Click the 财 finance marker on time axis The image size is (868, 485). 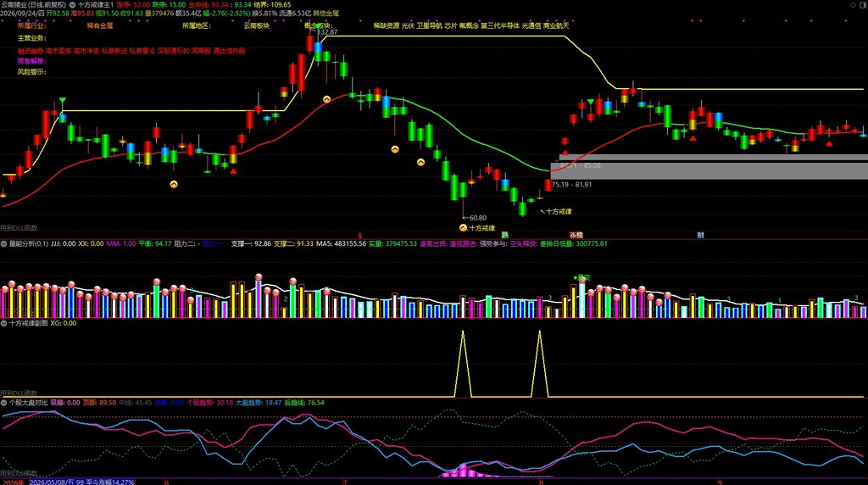pyautogui.click(x=700, y=236)
